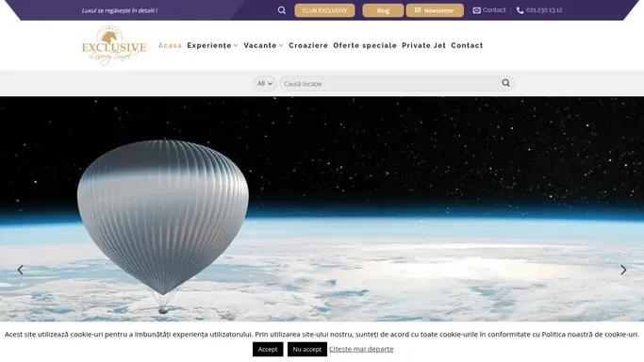Expand the Experiențe submenu chevron
This screenshot has height=362, width=644.
tap(236, 45)
